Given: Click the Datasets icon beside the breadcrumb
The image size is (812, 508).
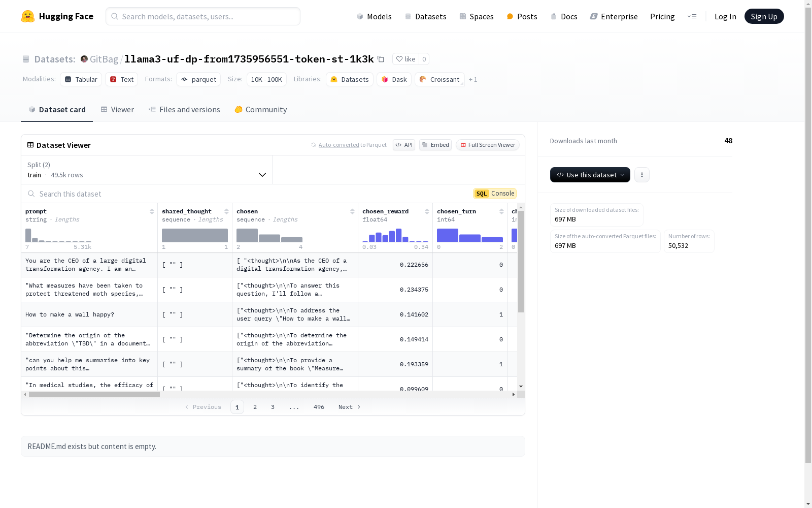Looking at the screenshot, I should [26, 59].
